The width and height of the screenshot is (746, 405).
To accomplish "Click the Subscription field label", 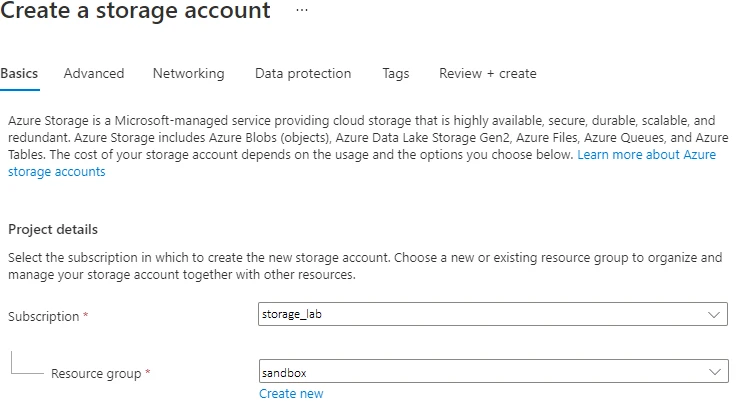I will click(44, 316).
